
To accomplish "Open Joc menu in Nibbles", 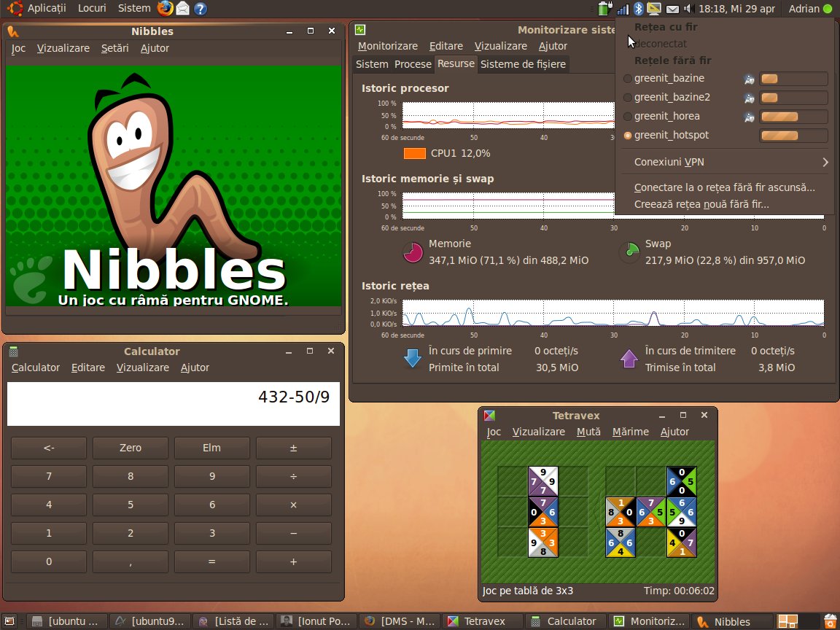I will point(18,48).
